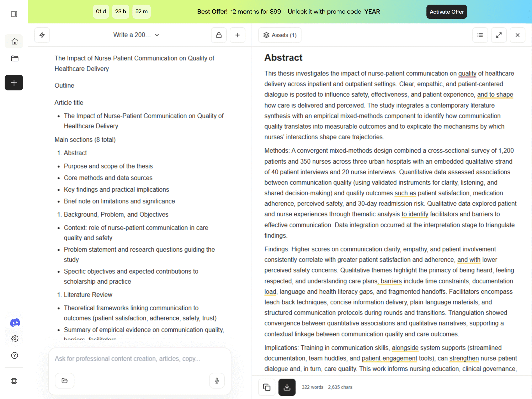532x399 pixels.
Task: Toggle the sidebar panel icon
Action: tap(14, 14)
